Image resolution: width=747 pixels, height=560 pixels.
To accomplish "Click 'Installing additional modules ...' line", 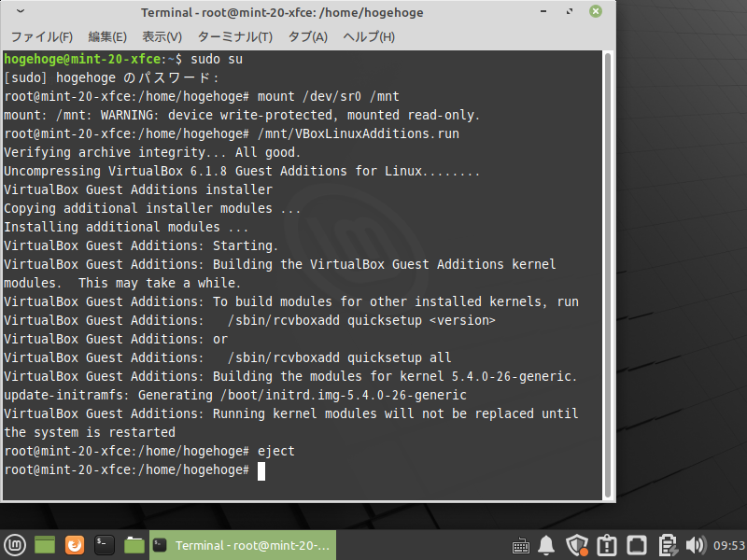I will point(126,227).
